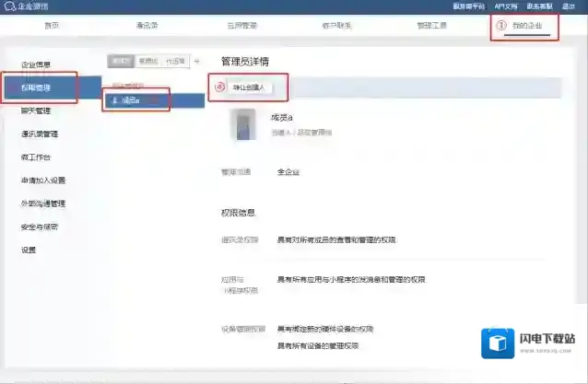
Task: Open 申请加入设置 in the sidebar
Action: point(42,180)
